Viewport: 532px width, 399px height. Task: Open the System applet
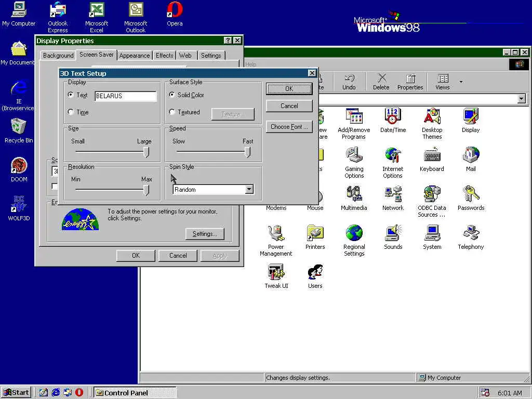432,237
